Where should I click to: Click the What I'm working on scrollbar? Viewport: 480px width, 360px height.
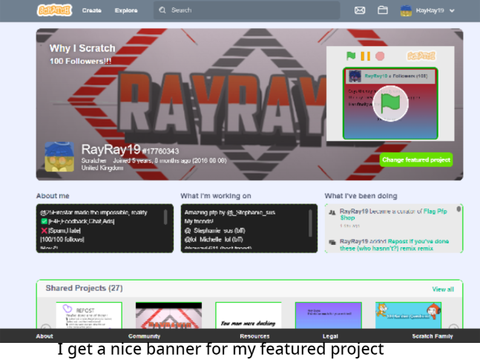pos(310,223)
